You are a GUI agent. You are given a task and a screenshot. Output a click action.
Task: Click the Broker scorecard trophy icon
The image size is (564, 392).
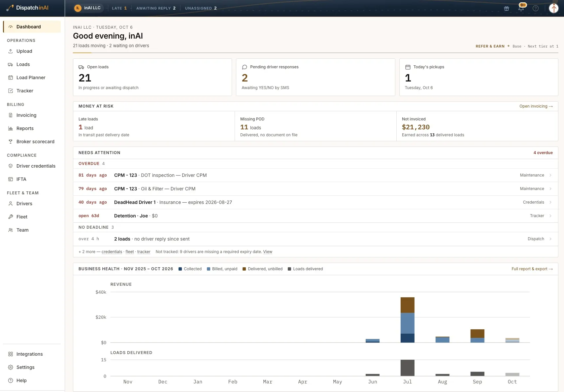pyautogui.click(x=11, y=142)
